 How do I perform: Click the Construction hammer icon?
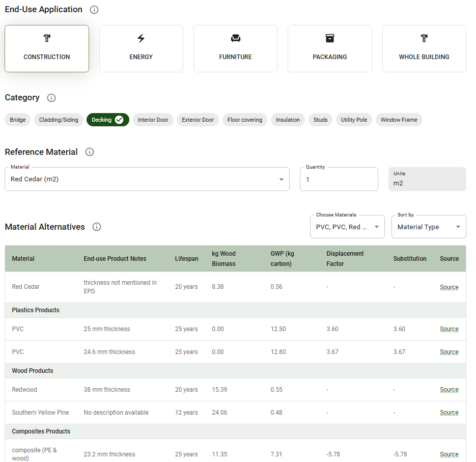pyautogui.click(x=46, y=38)
